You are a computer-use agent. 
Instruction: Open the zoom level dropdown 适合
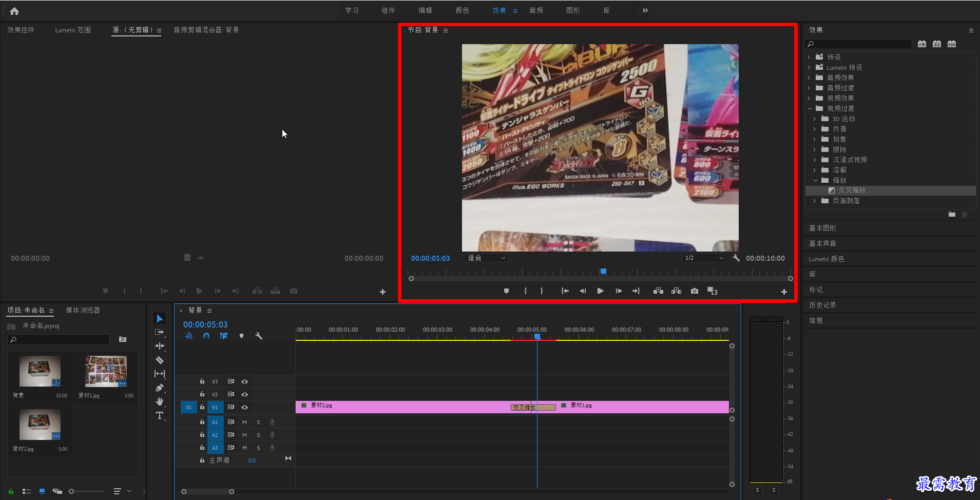pyautogui.click(x=486, y=258)
